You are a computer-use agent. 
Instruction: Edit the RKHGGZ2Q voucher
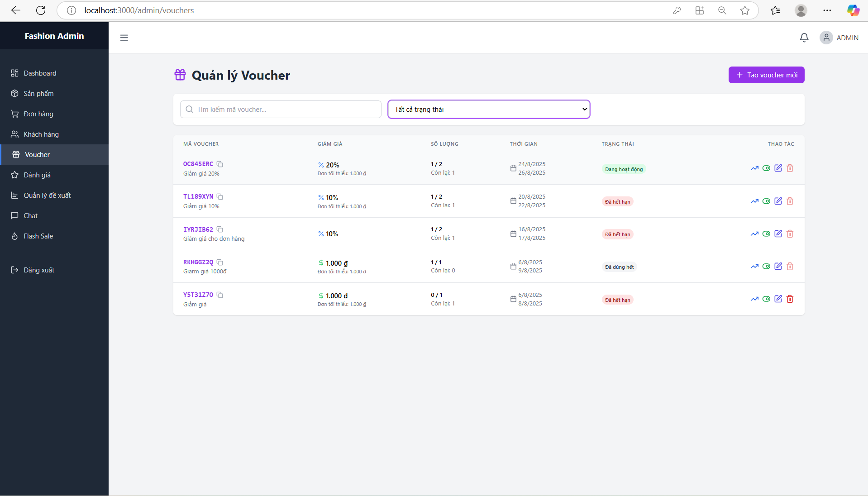pos(778,267)
